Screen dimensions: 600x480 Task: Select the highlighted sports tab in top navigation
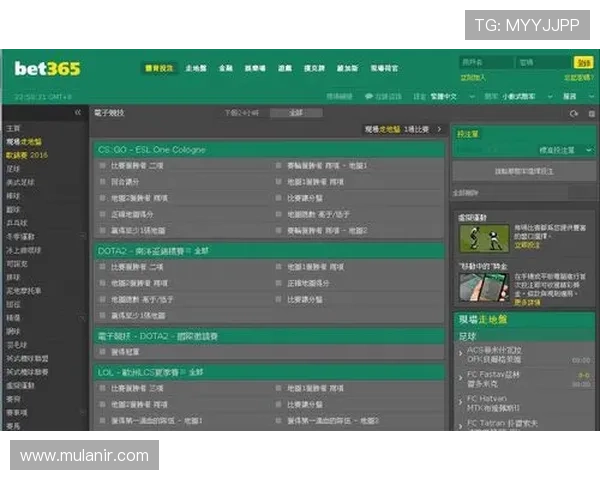click(x=158, y=69)
